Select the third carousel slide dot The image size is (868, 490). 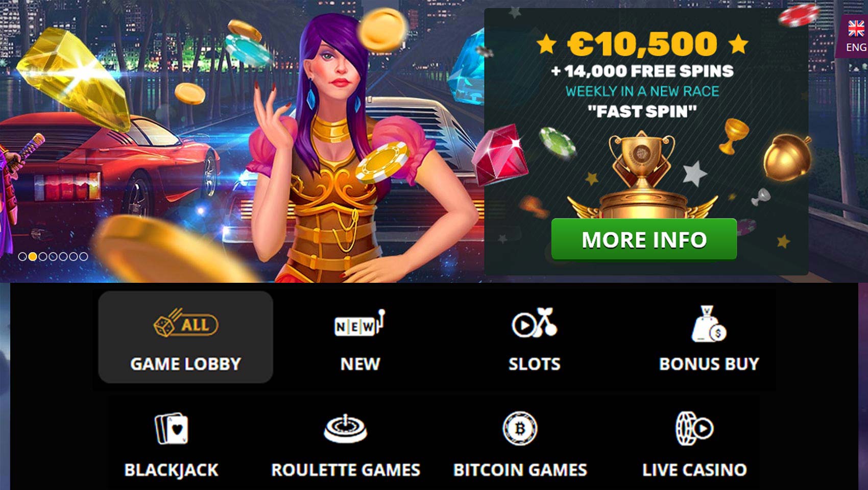43,257
